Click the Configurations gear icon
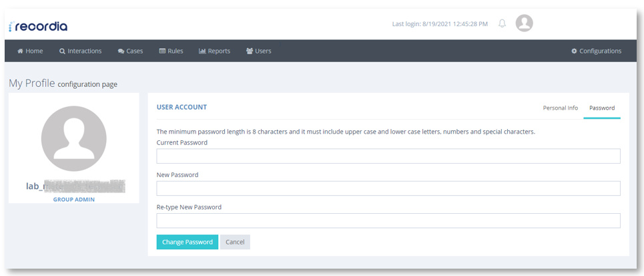 coord(574,51)
